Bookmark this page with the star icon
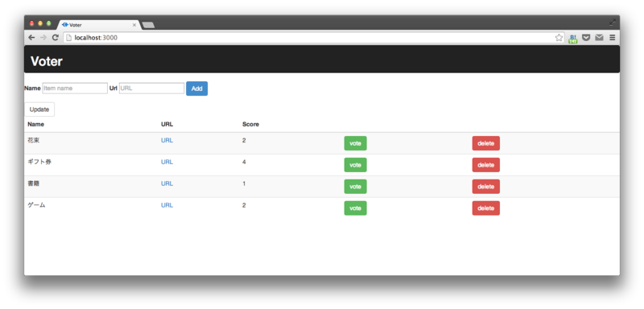Viewport: 644px width, 309px height. click(x=559, y=38)
